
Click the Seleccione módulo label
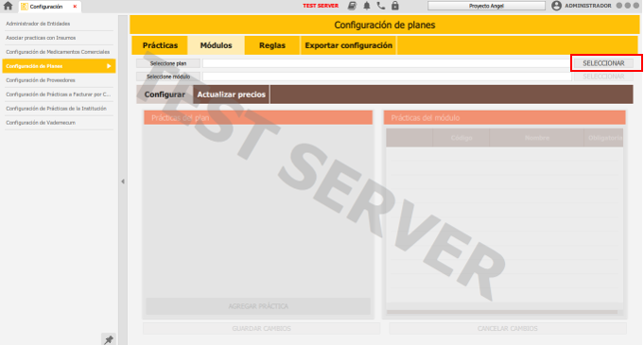pos(168,77)
